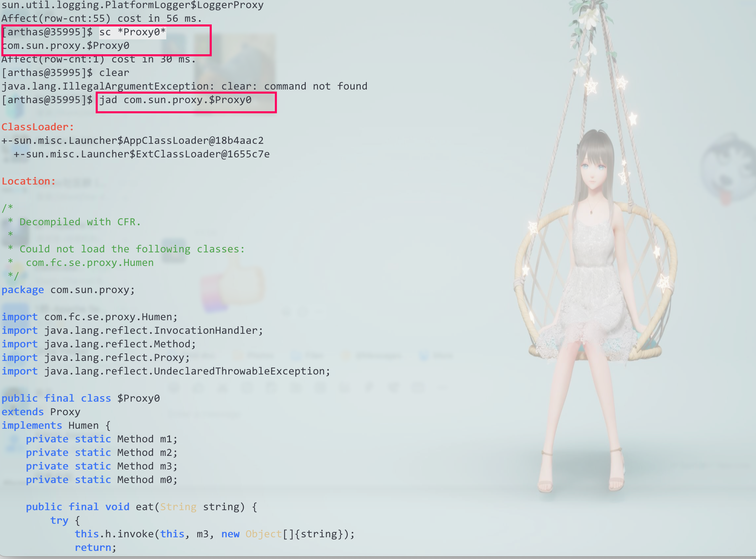
Task: Click the 'com.fc.se.proxy.Humen' comment line
Action: point(90,263)
